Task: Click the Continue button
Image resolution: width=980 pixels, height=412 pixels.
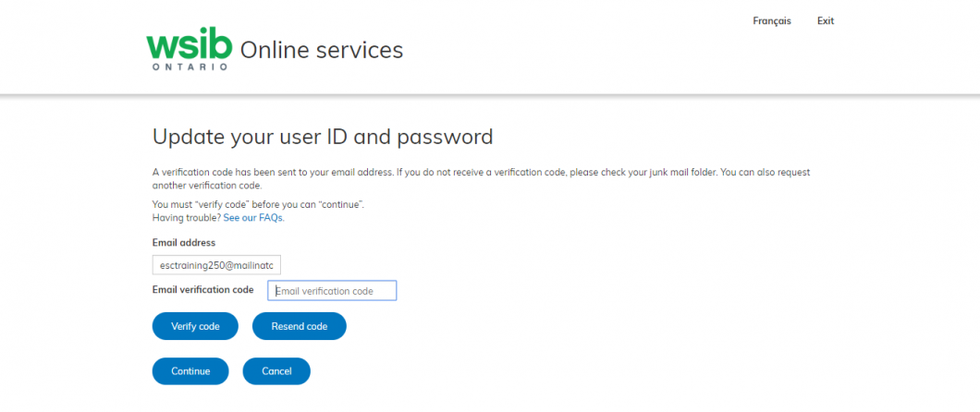Action: point(190,371)
